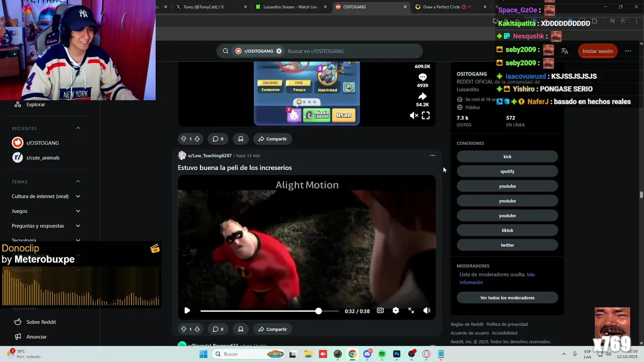
Task: Open Reglas de Reddit footer link
Action: pos(467,324)
